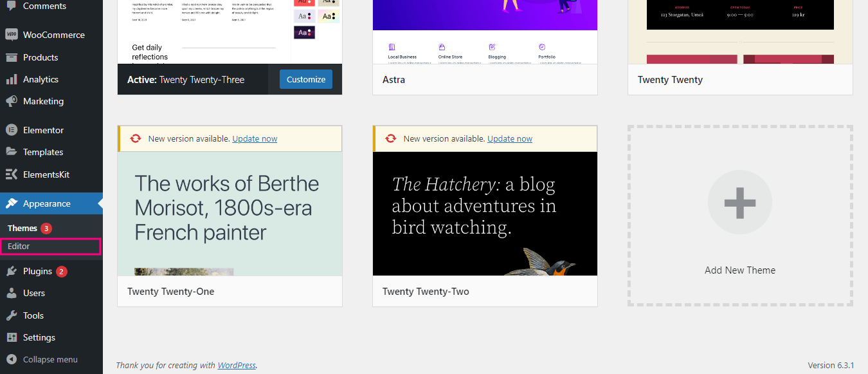Click the Twenty Twenty-One update refresh icon
The image size is (868, 374).
(136, 138)
